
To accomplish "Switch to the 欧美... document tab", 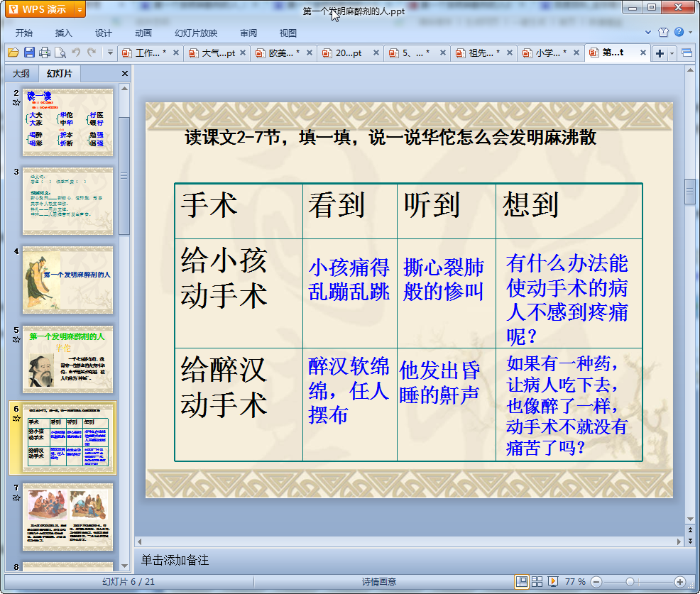I will pyautogui.click(x=281, y=53).
